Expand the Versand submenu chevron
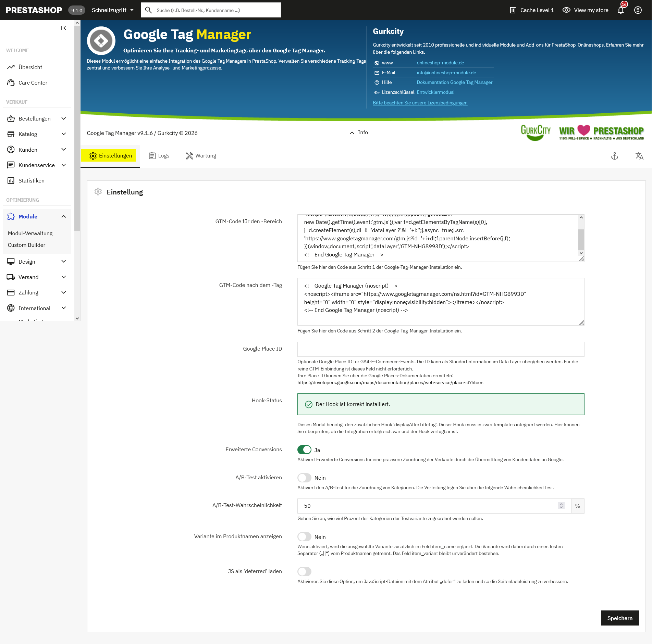 click(x=64, y=277)
